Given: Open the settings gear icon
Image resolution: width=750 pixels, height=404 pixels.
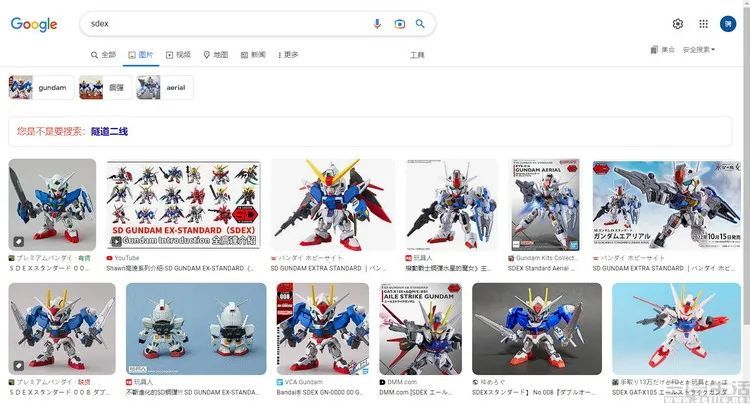Looking at the screenshot, I should coord(677,24).
